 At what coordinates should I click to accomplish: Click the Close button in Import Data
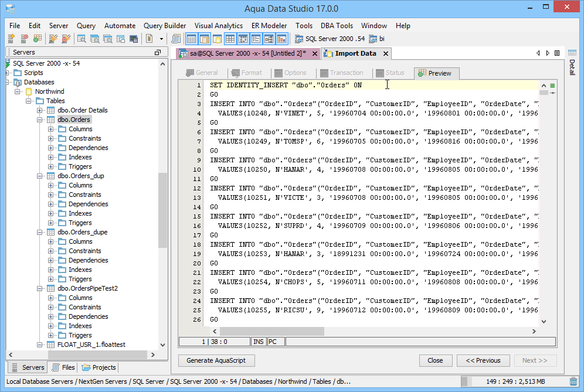point(435,360)
